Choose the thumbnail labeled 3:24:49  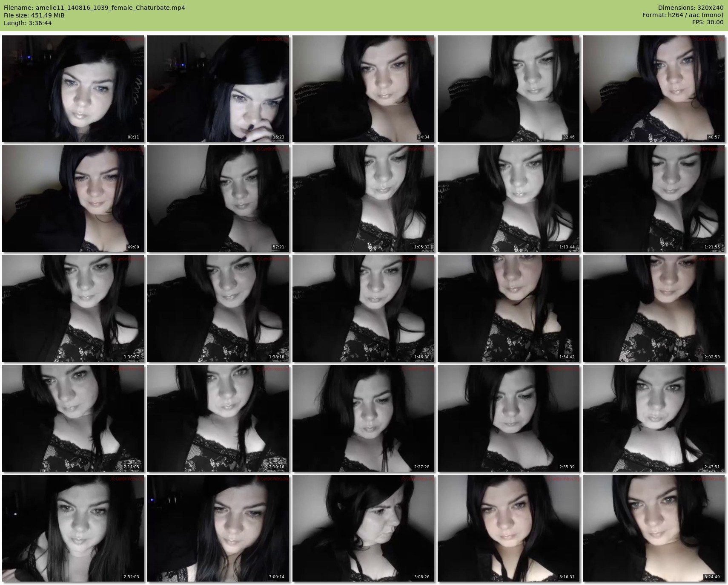654,528
